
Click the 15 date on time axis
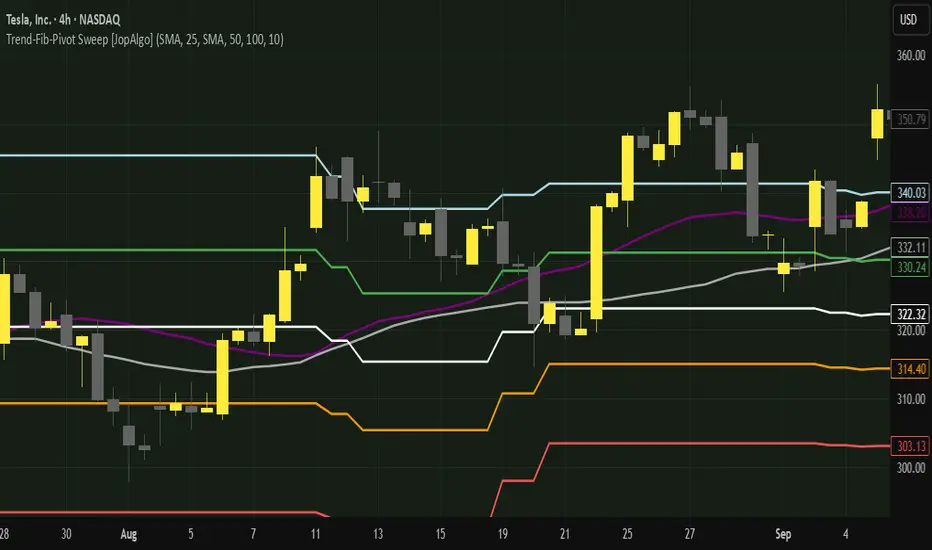tap(440, 534)
